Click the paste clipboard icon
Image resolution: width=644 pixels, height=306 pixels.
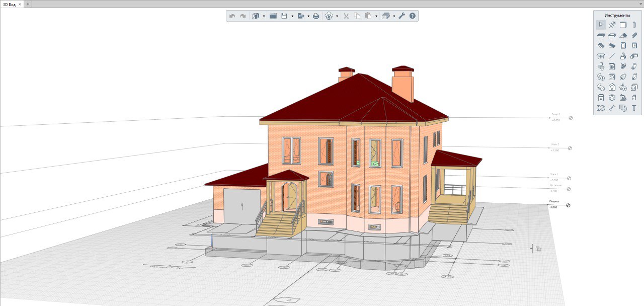point(368,16)
